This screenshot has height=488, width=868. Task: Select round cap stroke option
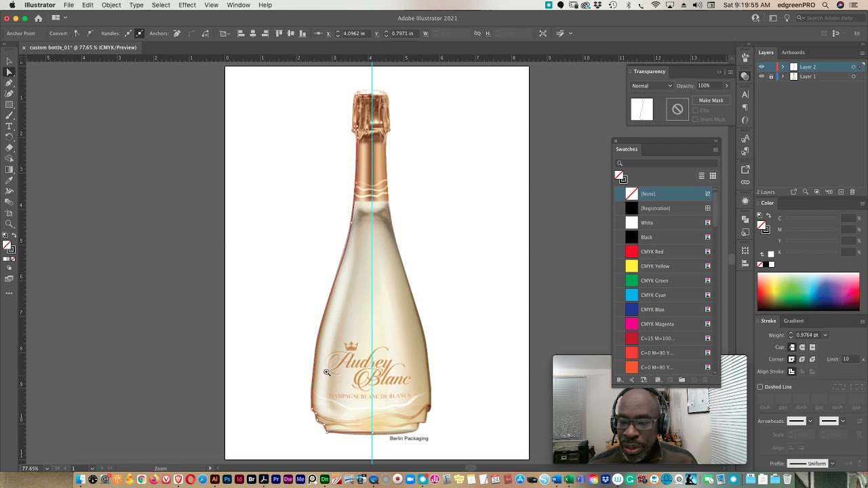802,347
